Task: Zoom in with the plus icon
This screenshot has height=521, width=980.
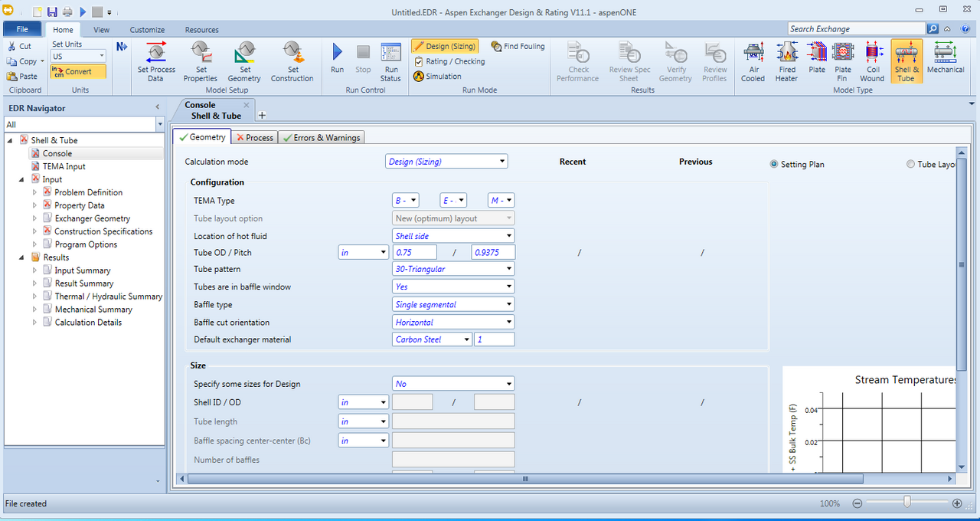Action: (x=957, y=503)
